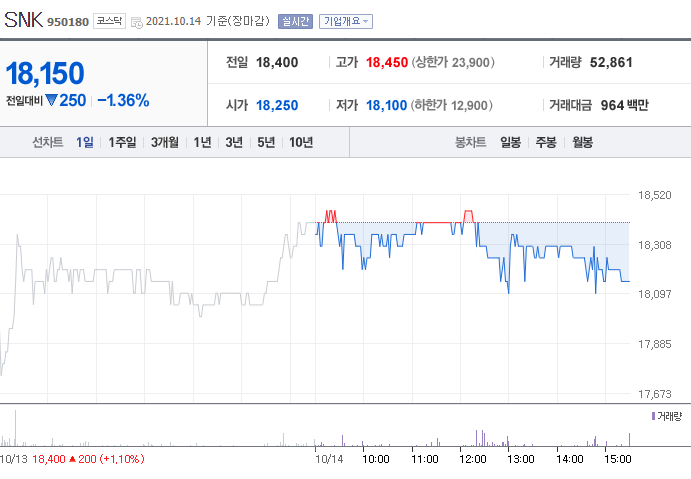
Task: Click the 시가 value 18,250
Action: 277,105
